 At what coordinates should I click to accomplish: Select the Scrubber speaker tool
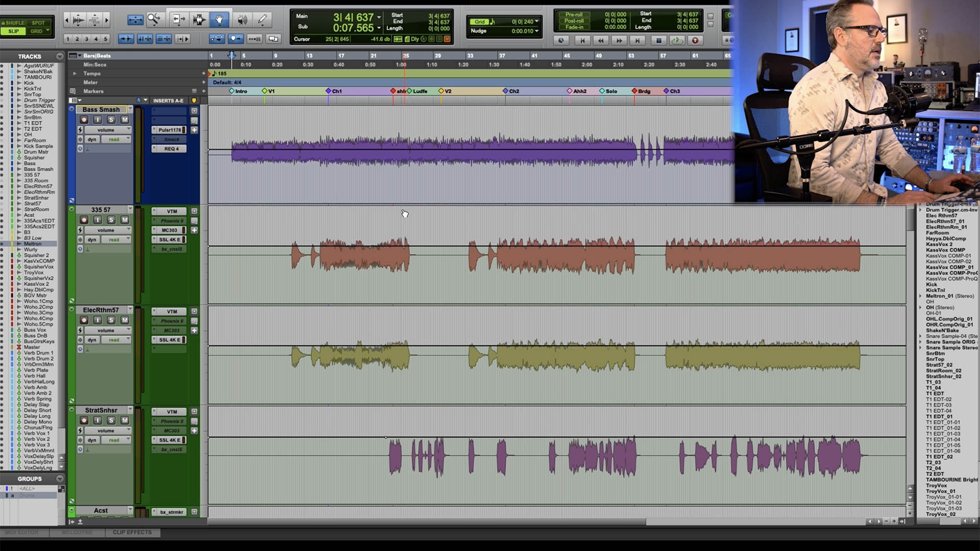pos(242,20)
